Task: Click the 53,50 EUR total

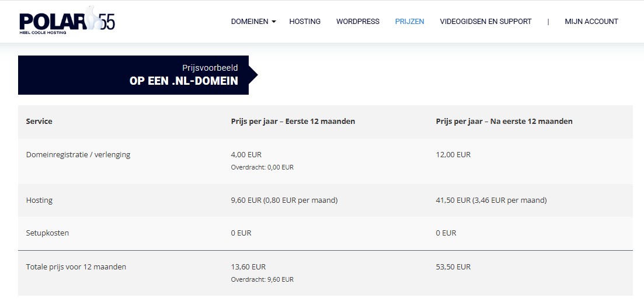Action: 453,267
